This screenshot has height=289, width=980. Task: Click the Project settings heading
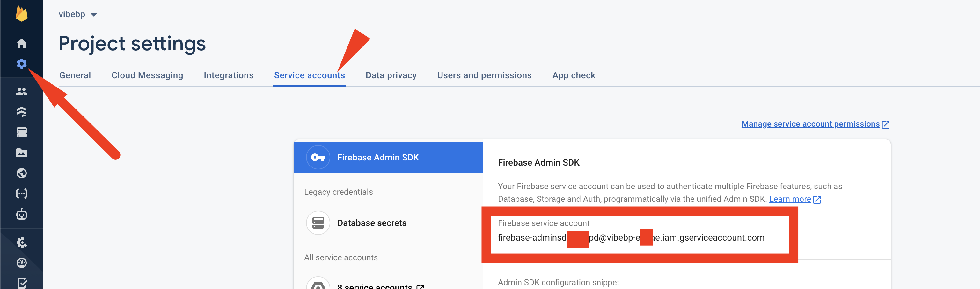click(x=132, y=44)
